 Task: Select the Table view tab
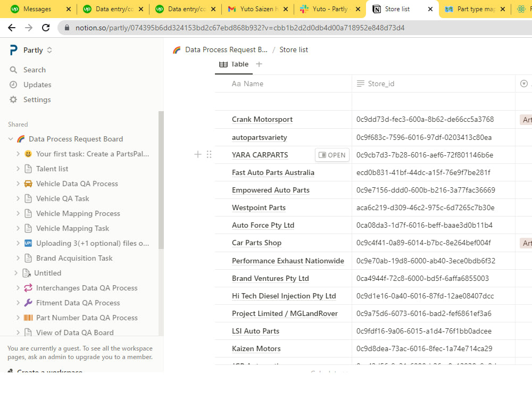click(x=234, y=64)
